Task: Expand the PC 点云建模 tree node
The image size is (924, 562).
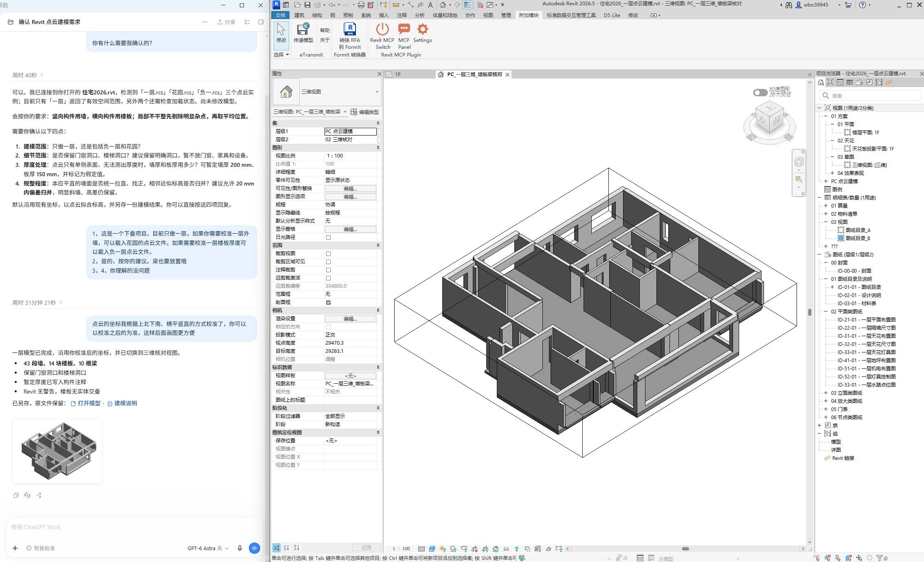Action: 826,181
